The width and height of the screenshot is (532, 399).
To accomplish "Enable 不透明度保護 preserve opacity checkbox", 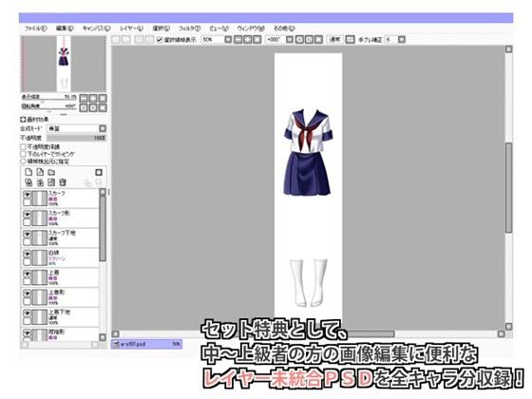I will tap(23, 147).
